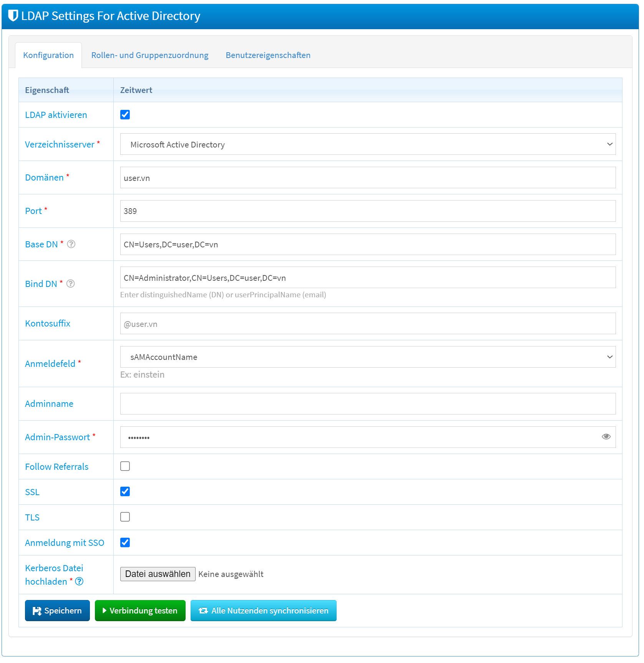
Task: Switch to Rollen- und Gruppenzuordnung tab
Action: pos(149,55)
